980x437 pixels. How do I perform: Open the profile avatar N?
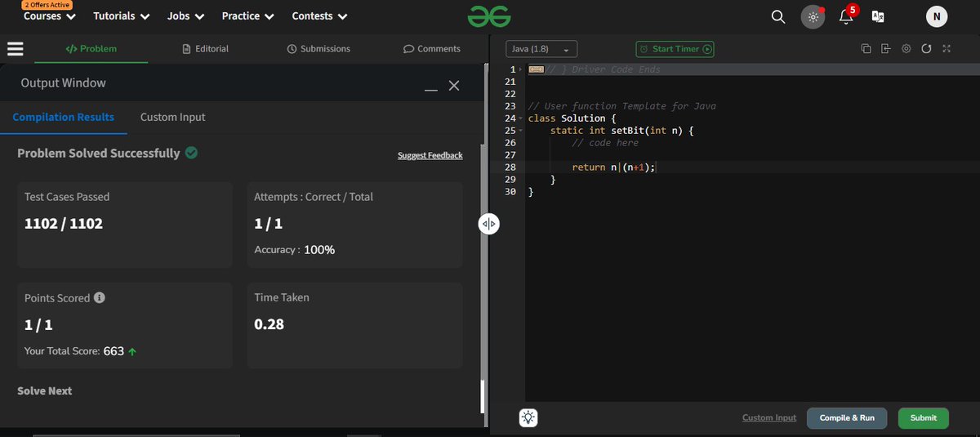click(937, 16)
